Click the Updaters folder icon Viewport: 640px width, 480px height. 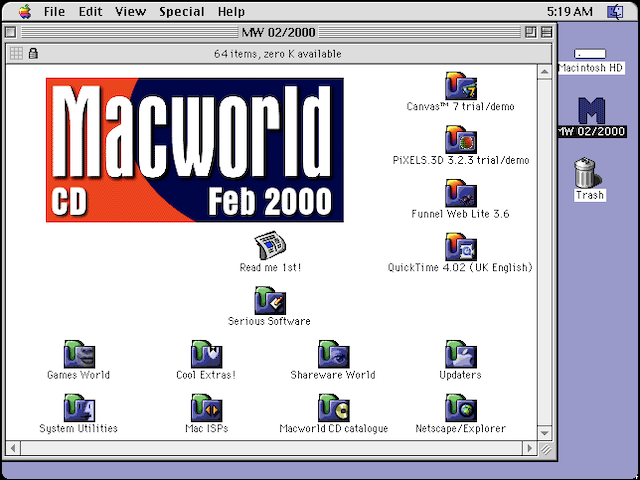coord(460,354)
